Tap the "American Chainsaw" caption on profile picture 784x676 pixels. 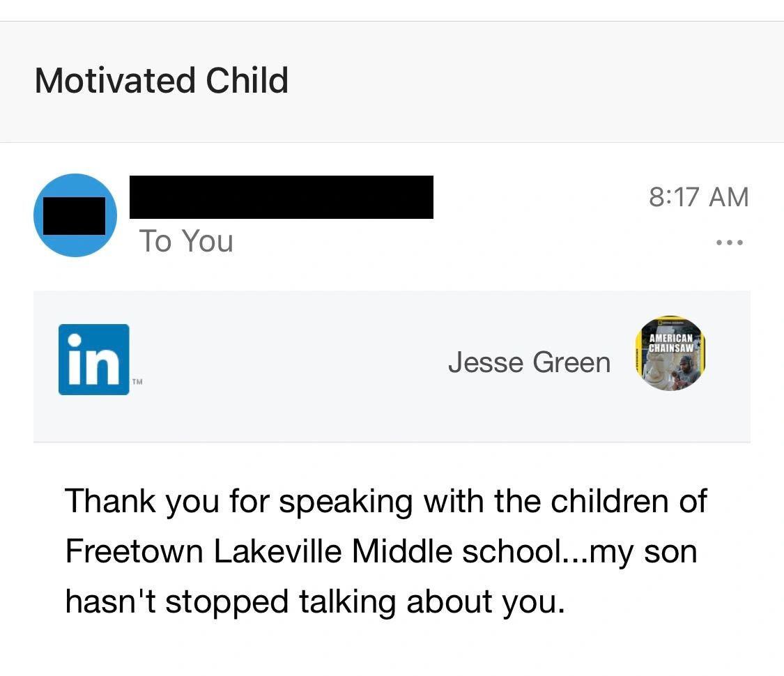670,342
